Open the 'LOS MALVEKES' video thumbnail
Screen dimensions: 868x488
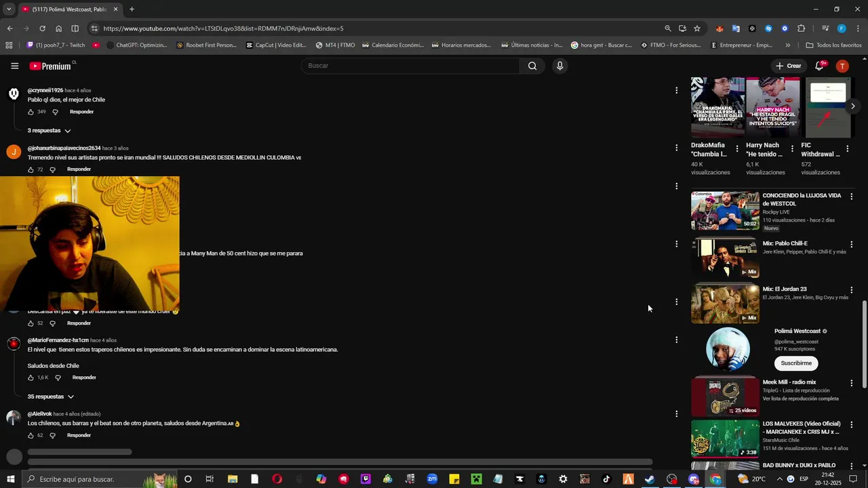(725, 439)
